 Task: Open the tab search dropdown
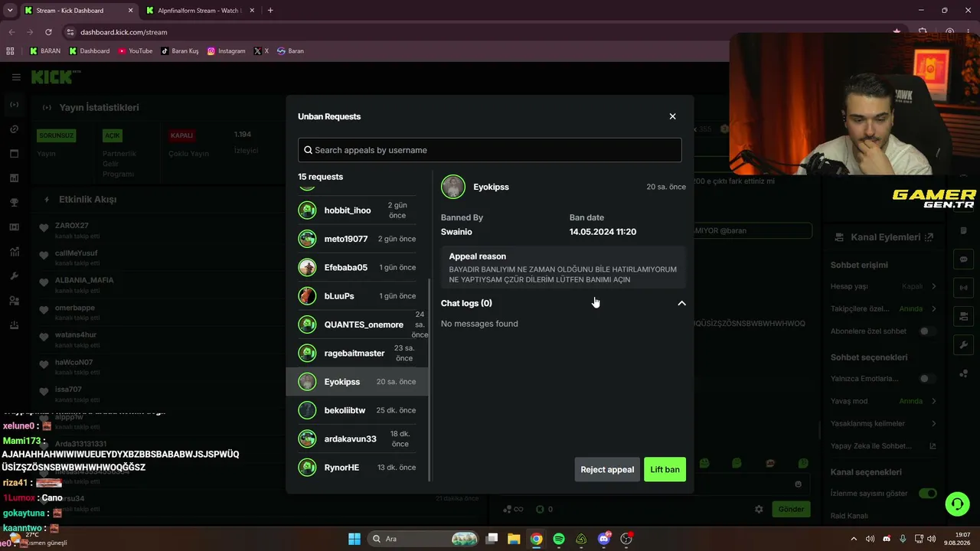coord(10,11)
